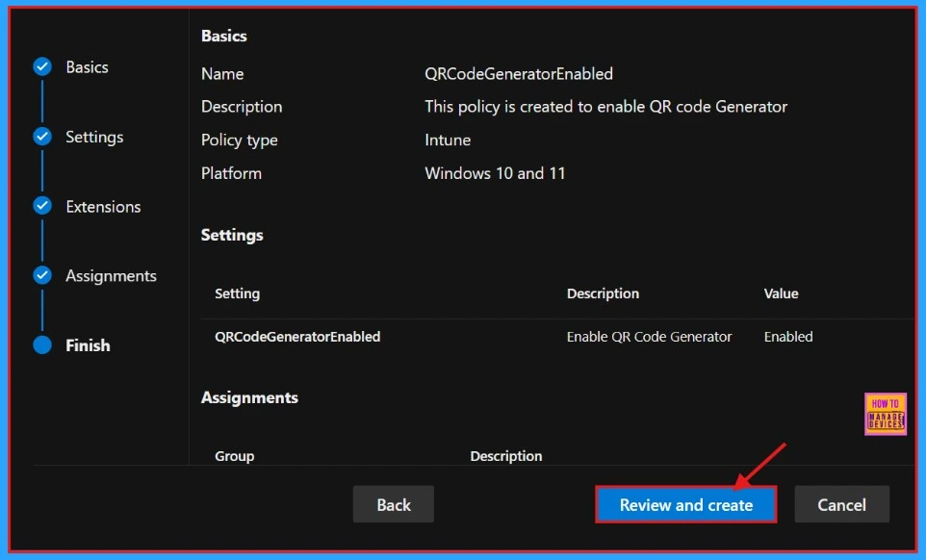Click the Platform field label

[x=231, y=173]
